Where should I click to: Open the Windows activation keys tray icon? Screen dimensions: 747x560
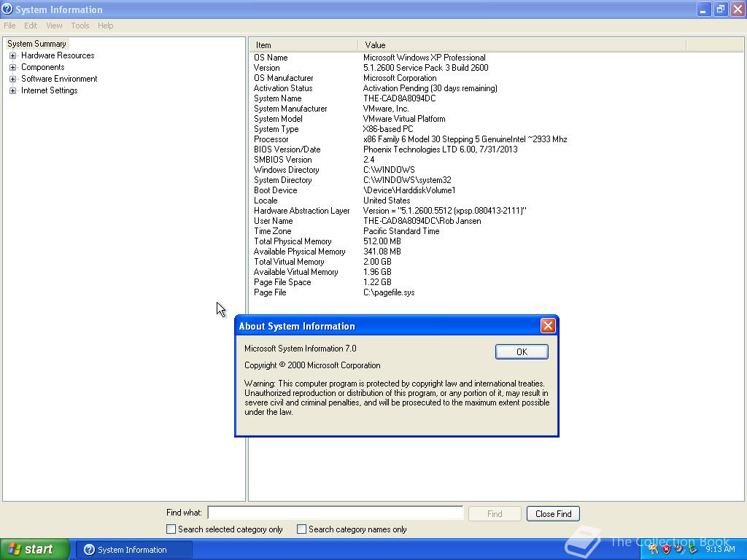tap(654, 549)
